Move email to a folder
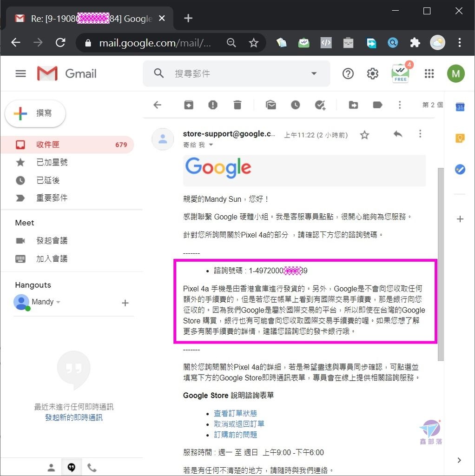Image resolution: width=475 pixels, height=476 pixels. (353, 105)
